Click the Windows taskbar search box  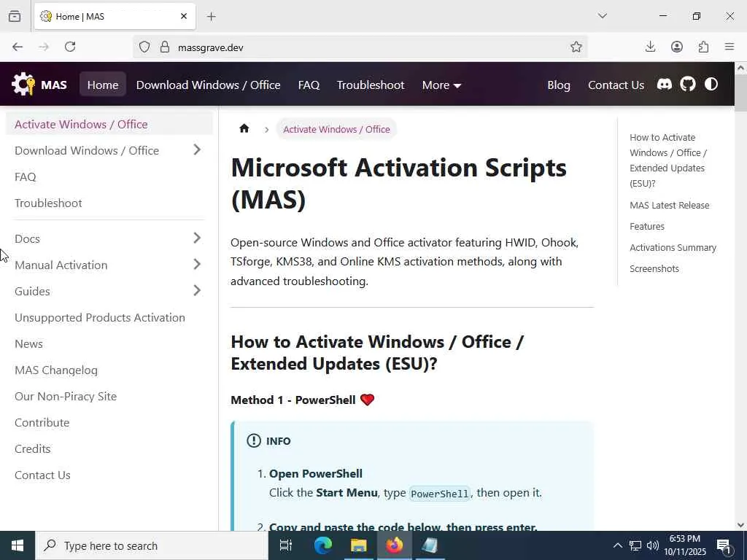(152, 545)
